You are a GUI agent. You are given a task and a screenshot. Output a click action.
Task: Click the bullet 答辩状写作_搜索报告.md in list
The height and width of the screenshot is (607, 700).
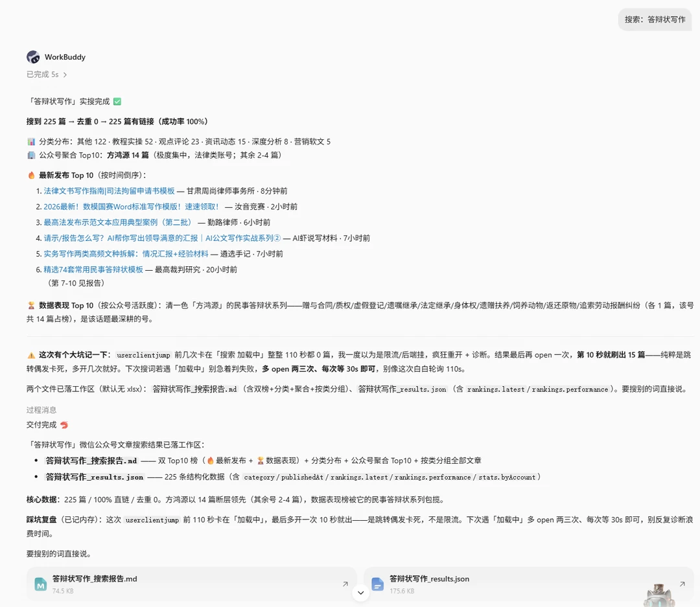pos(91,461)
